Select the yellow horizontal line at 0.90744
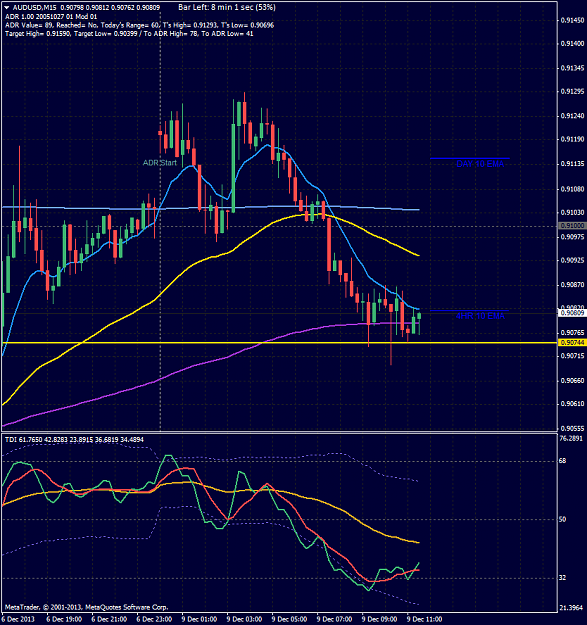The height and width of the screenshot is (625, 587). [x=279, y=342]
